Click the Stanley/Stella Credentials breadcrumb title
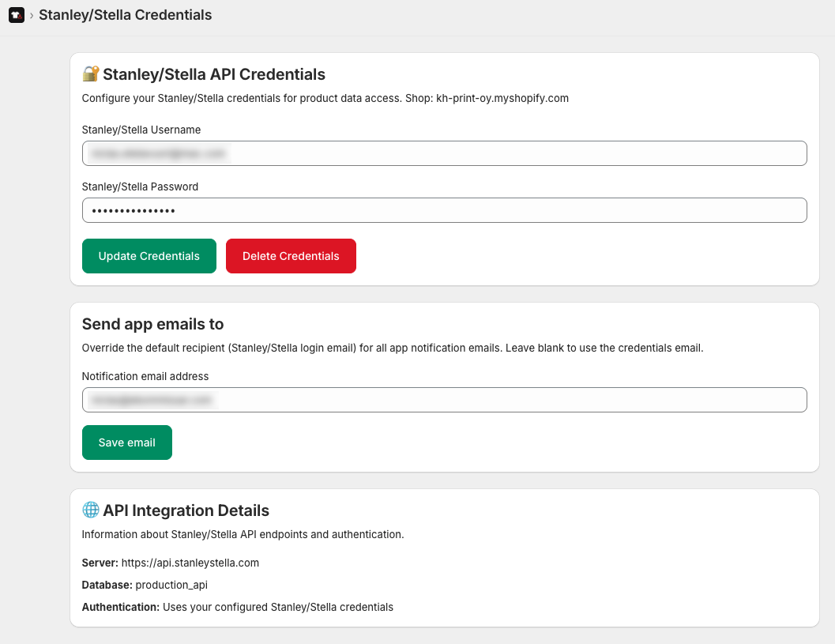This screenshot has height=644, width=835. coord(125,15)
